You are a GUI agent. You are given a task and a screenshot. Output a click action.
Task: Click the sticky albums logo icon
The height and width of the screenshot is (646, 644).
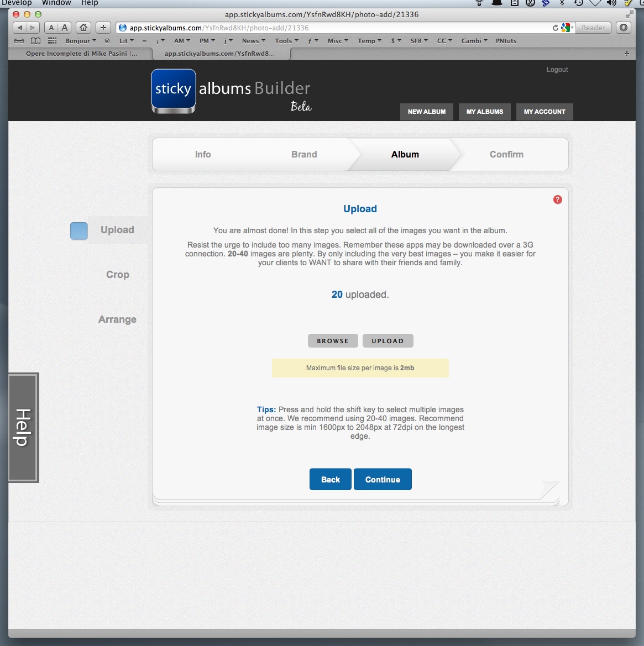(x=173, y=90)
